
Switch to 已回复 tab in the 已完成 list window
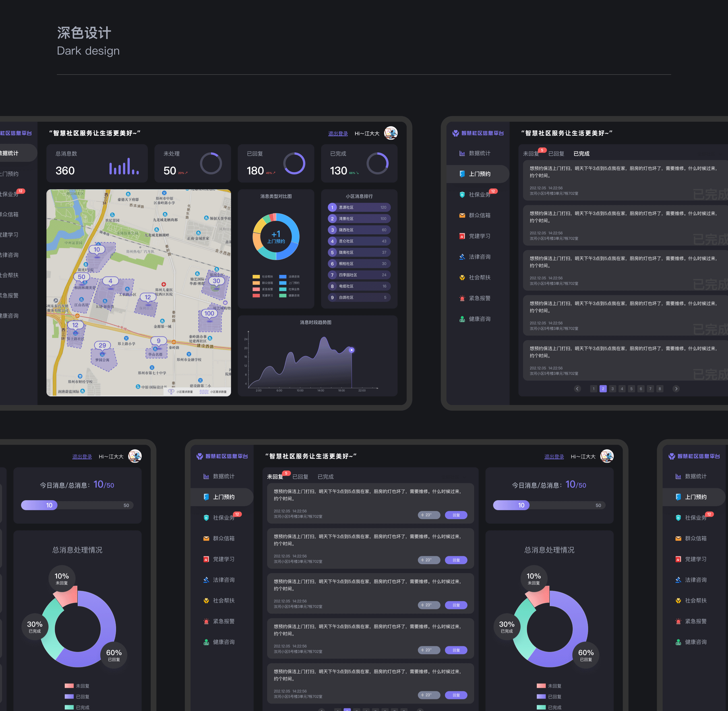[x=556, y=154]
